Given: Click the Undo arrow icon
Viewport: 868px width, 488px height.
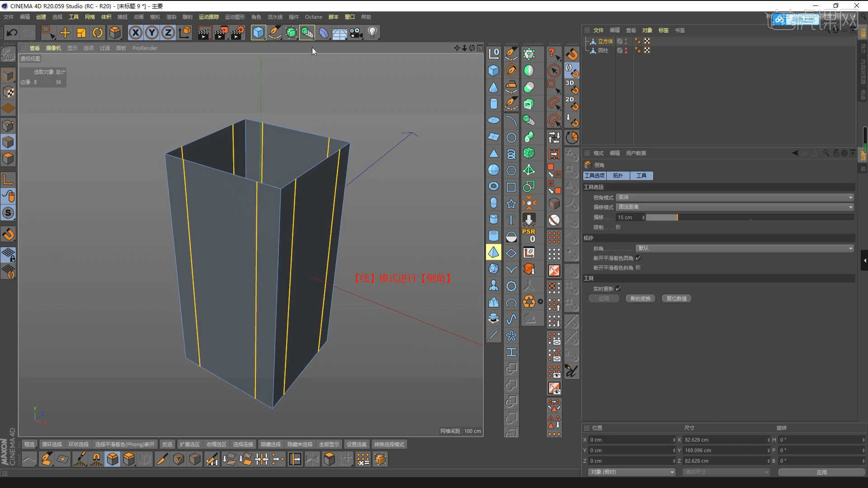Looking at the screenshot, I should (x=12, y=33).
